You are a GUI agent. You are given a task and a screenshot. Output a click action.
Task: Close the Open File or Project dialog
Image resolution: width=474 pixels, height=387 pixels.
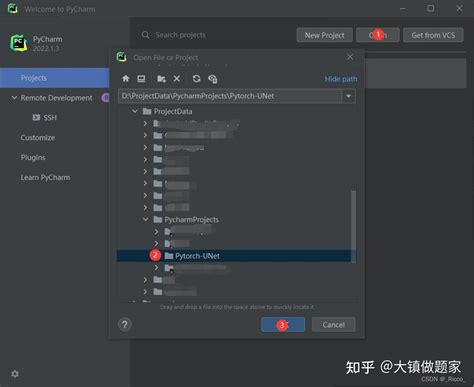click(x=350, y=57)
